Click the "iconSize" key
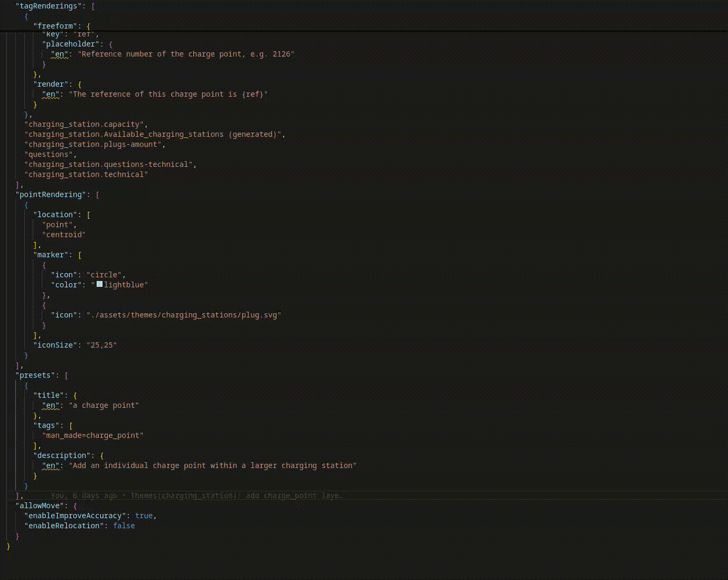The width and height of the screenshot is (728, 580). coord(55,345)
